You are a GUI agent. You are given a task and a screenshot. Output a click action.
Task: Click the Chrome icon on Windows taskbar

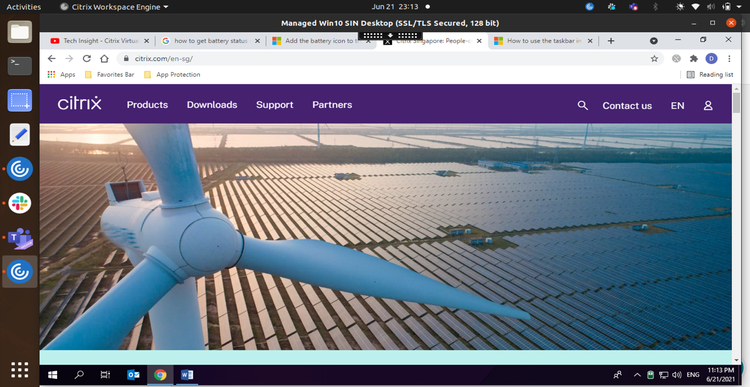tap(160, 375)
